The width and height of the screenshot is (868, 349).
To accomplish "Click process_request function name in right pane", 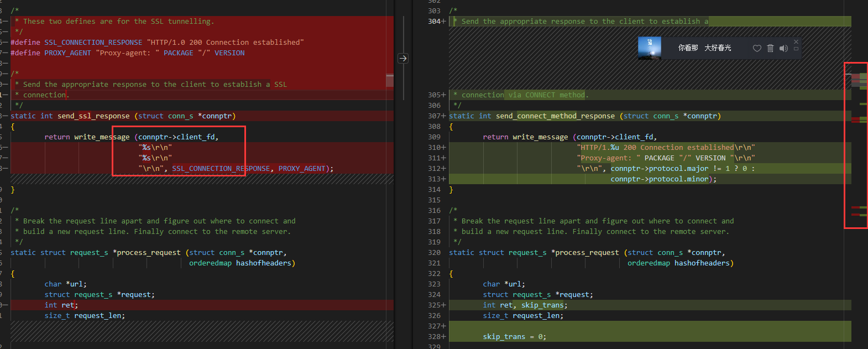I will pos(587,253).
